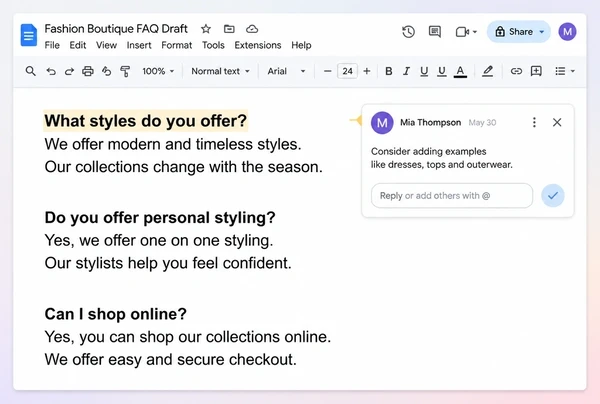Expand the Share button dropdown arrow
The height and width of the screenshot is (404, 600).
(x=541, y=32)
